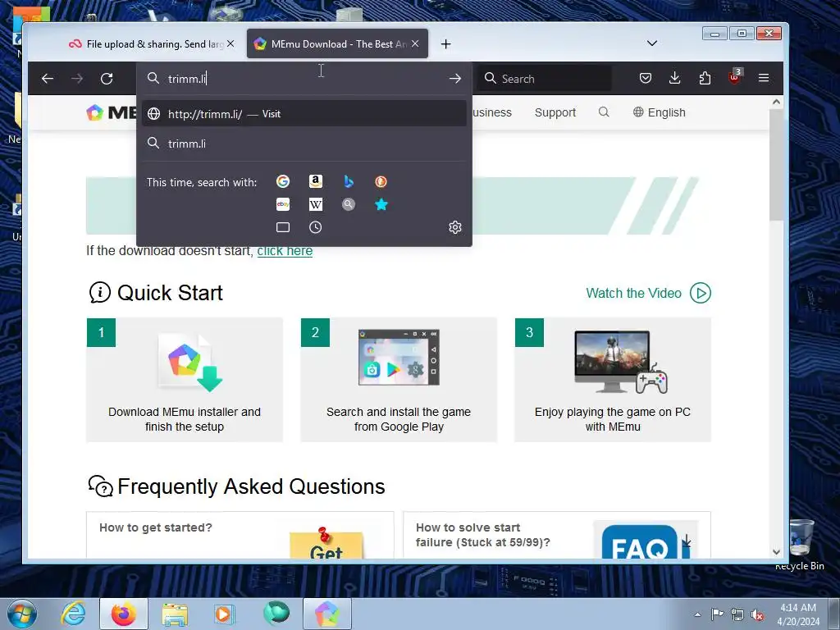Click the Go arrow in the address bar
The width and height of the screenshot is (840, 630).
click(x=454, y=78)
